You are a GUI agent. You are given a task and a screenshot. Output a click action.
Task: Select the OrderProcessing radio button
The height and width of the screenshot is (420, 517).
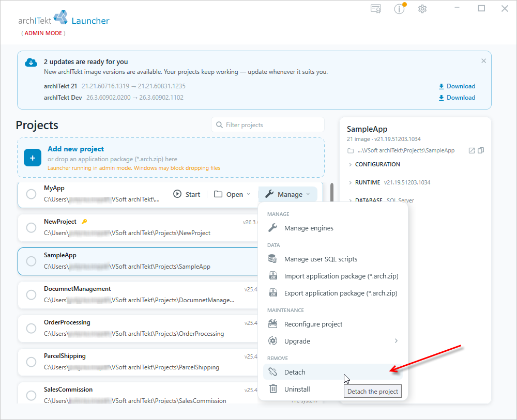32,329
